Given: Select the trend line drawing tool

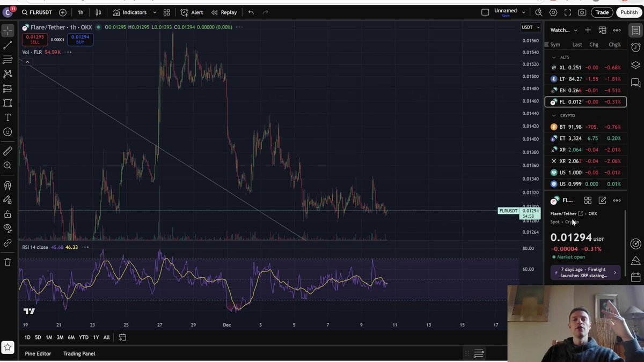Looking at the screenshot, I should pyautogui.click(x=8, y=45).
